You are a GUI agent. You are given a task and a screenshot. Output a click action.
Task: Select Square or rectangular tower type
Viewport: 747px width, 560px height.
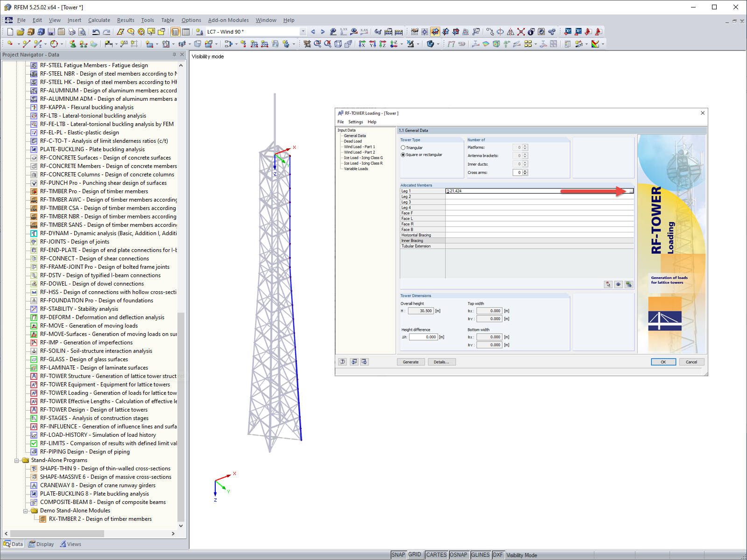click(403, 155)
